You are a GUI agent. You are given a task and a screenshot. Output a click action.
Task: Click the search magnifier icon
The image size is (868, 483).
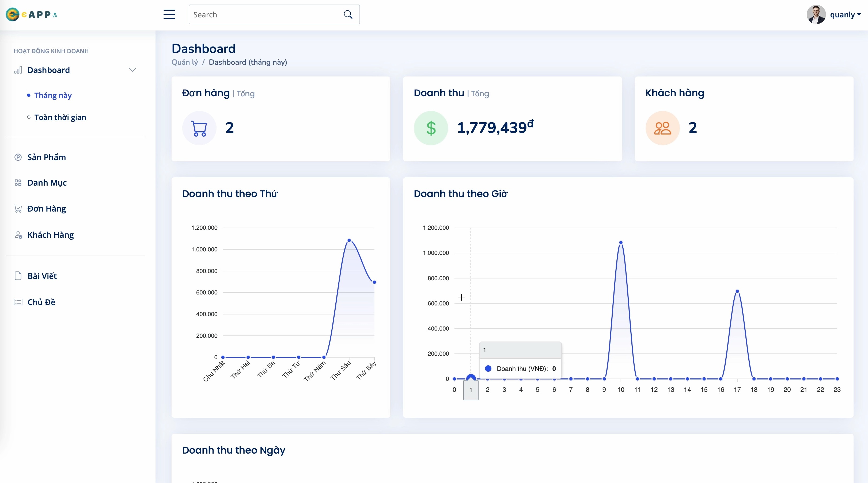(348, 14)
